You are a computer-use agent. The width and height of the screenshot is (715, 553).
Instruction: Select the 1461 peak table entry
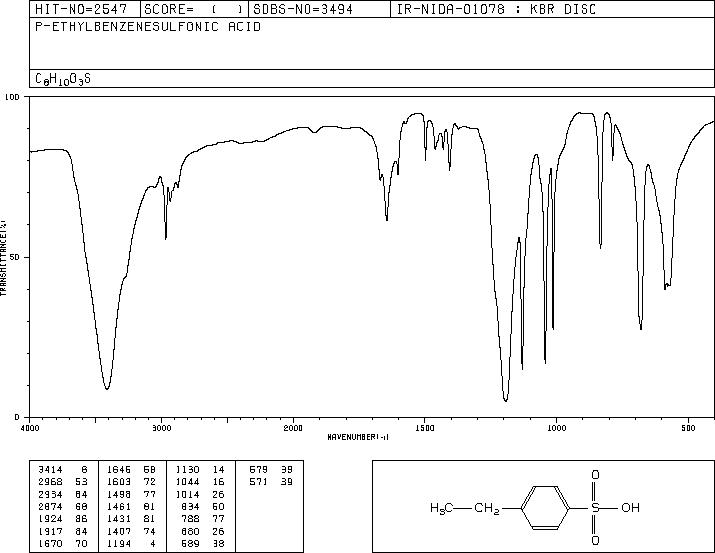coord(131,506)
